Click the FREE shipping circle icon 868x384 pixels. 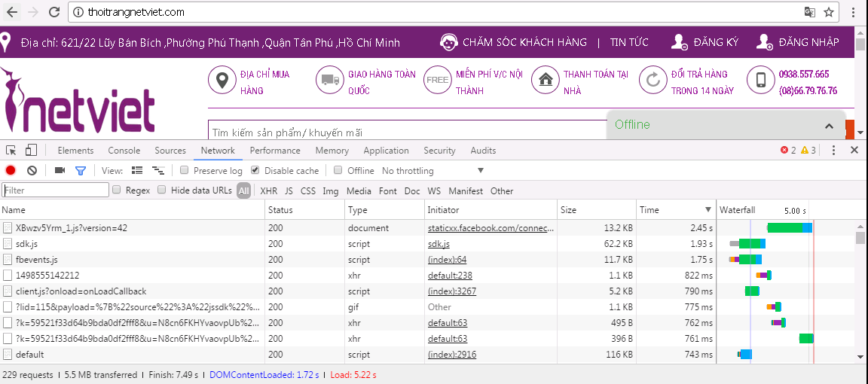(437, 81)
